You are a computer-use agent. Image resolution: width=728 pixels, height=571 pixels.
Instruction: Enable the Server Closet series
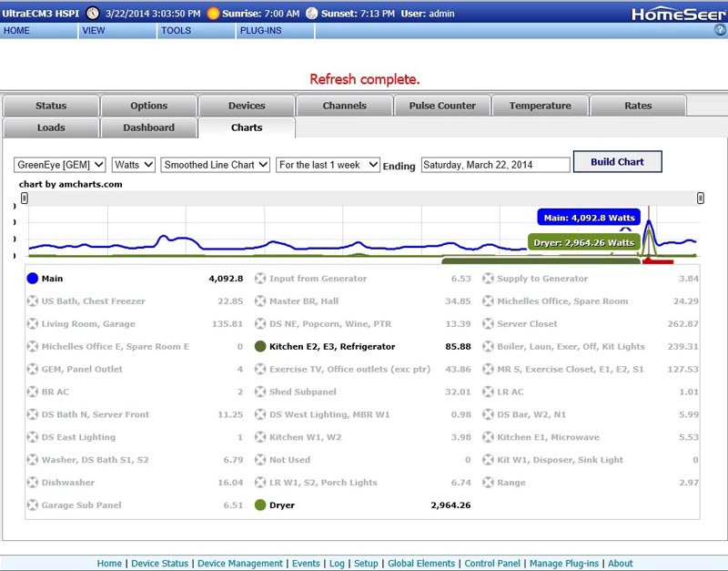pos(488,324)
